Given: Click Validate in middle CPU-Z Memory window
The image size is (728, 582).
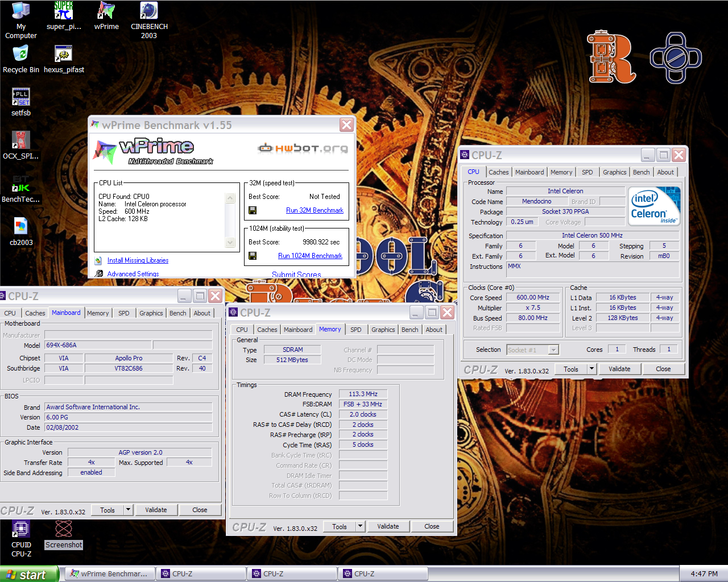Looking at the screenshot, I should tap(388, 526).
